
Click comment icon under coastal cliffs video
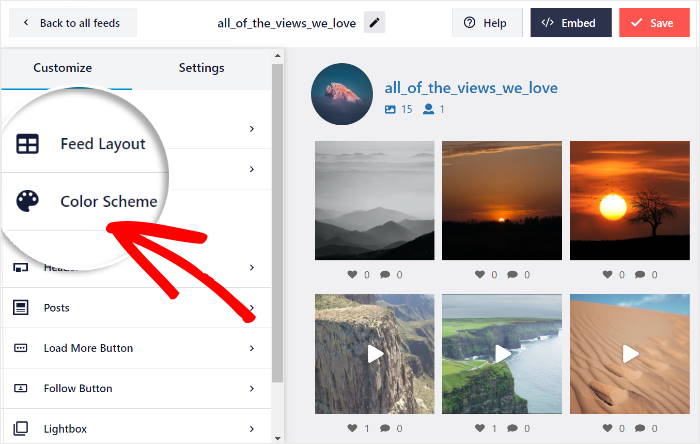pyautogui.click(x=512, y=428)
